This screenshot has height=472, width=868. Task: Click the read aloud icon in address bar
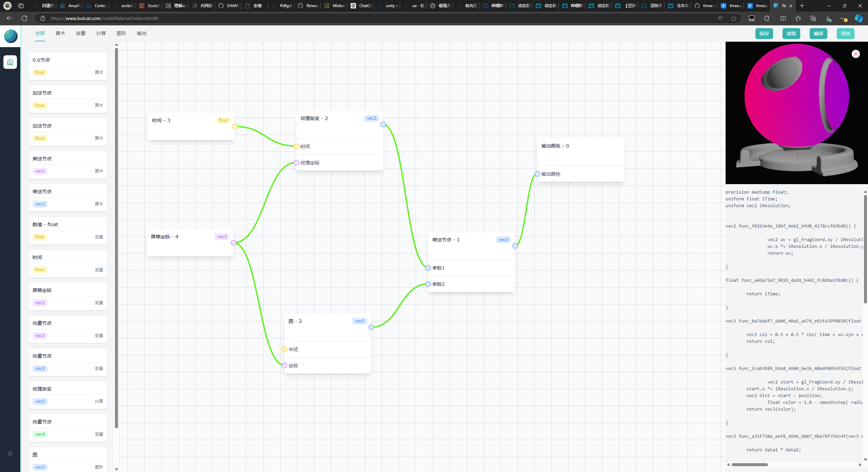tap(720, 18)
